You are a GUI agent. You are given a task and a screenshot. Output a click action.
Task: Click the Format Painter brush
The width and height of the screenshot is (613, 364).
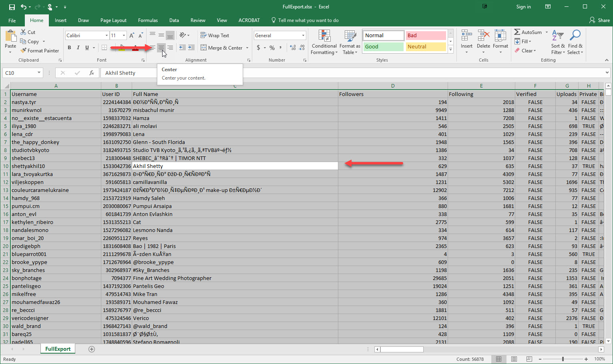click(x=24, y=51)
